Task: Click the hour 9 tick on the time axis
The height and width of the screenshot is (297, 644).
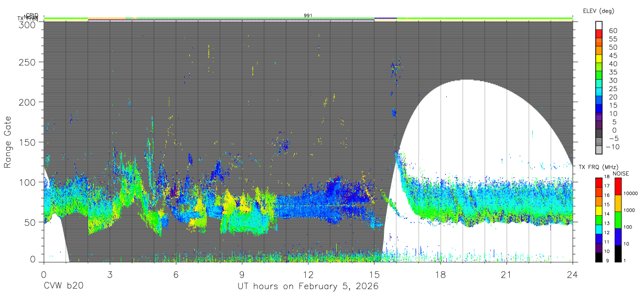Action: tap(242, 274)
